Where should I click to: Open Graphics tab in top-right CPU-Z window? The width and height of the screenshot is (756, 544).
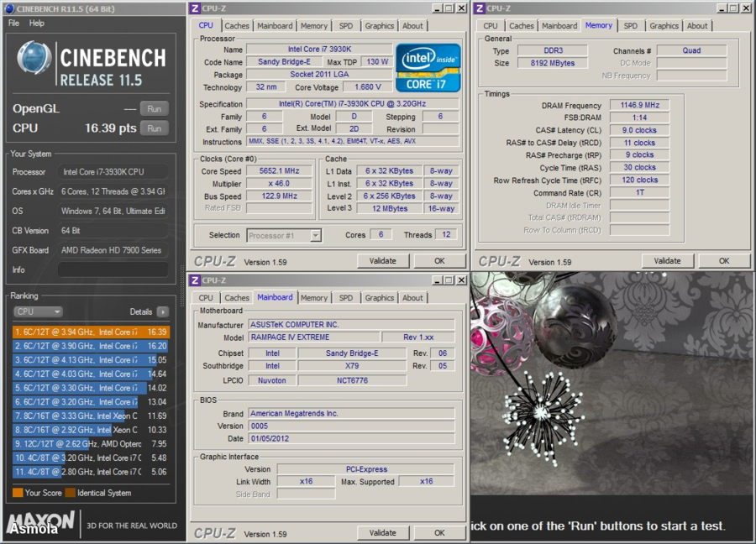pos(664,26)
